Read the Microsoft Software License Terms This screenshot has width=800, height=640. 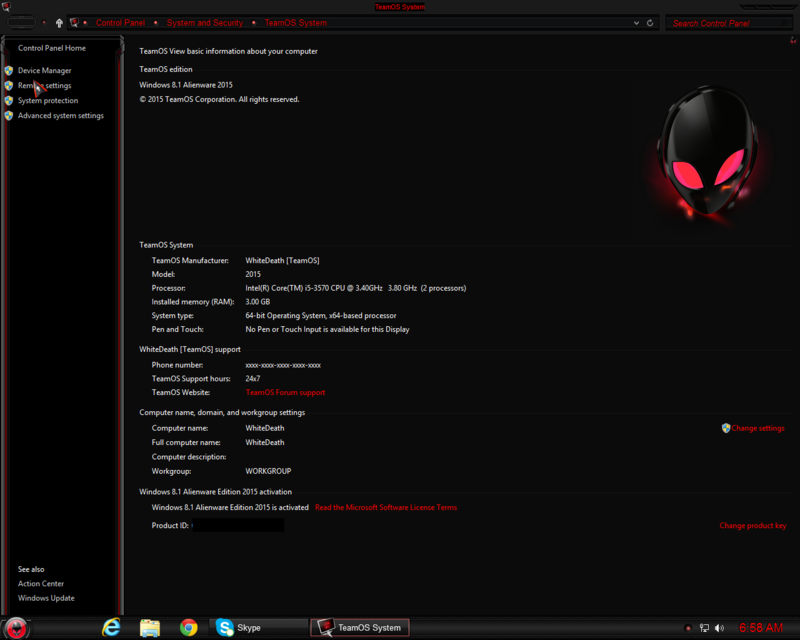386,507
